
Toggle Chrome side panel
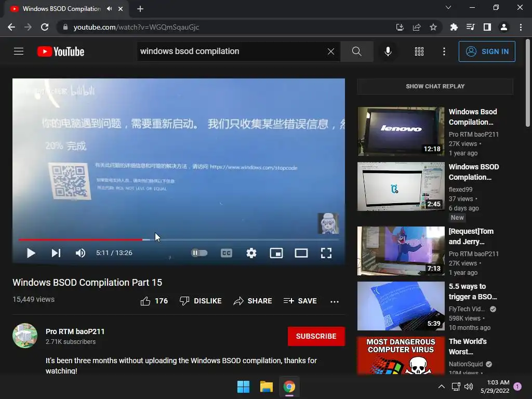tap(487, 27)
